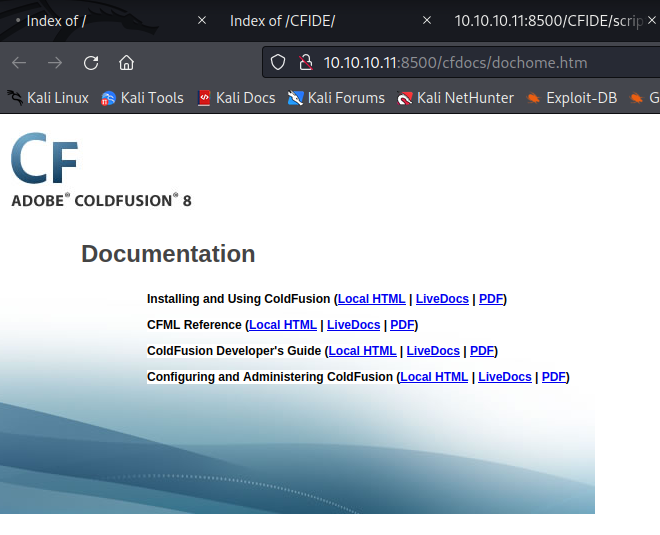Focus the URL address bar
Viewport: 660px width, 535px height.
(461, 63)
